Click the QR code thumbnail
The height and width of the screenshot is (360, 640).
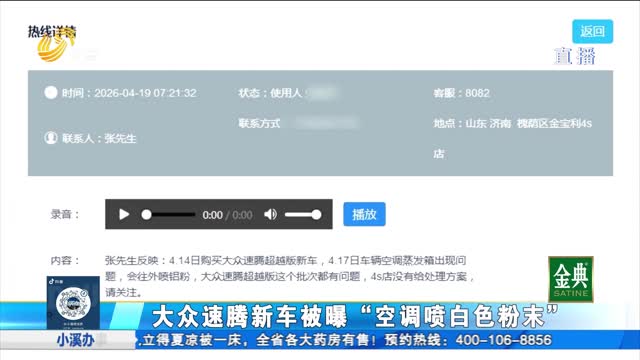(x=73, y=303)
